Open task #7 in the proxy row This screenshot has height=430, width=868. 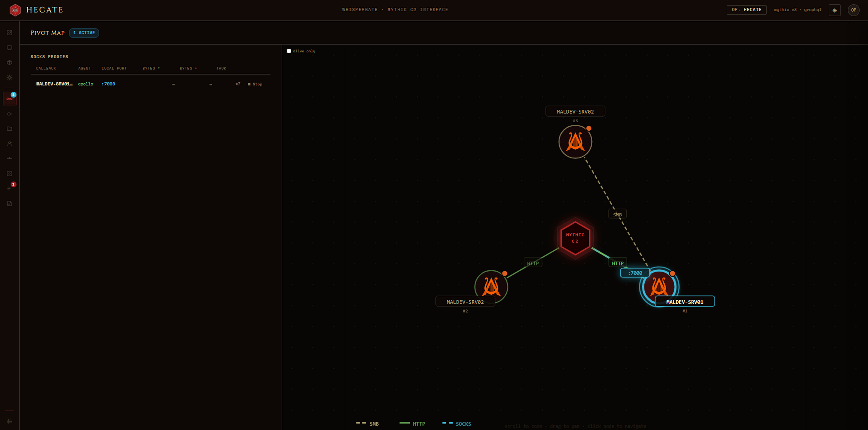pyautogui.click(x=238, y=84)
